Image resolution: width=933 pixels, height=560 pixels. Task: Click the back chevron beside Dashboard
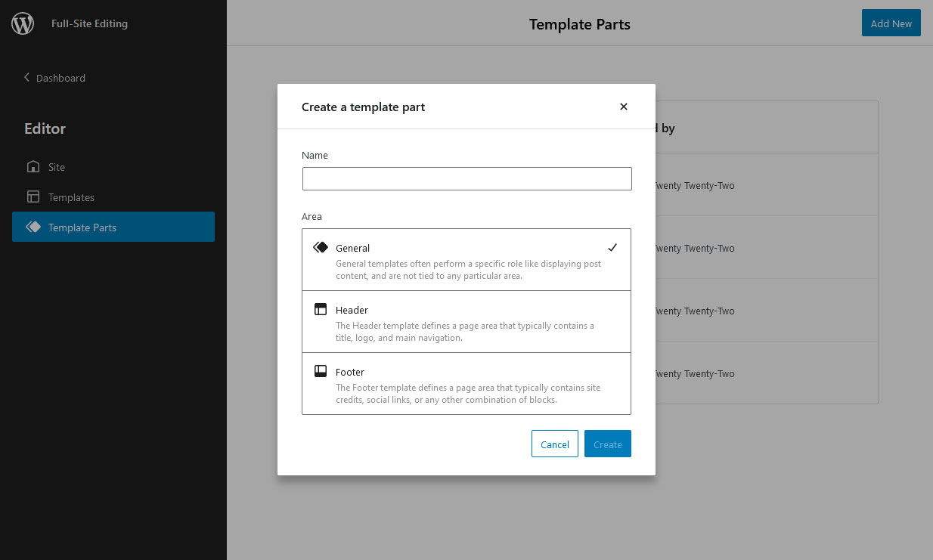pos(27,77)
